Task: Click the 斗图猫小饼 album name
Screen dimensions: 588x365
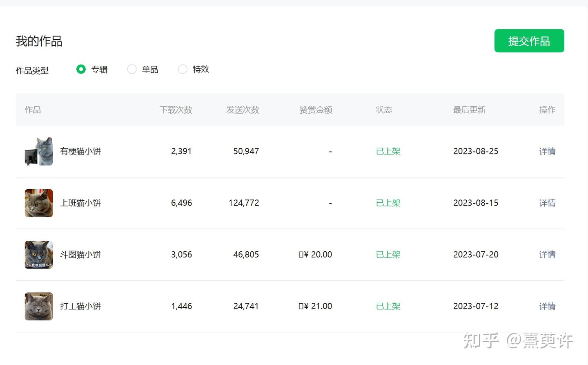Action: (80, 255)
